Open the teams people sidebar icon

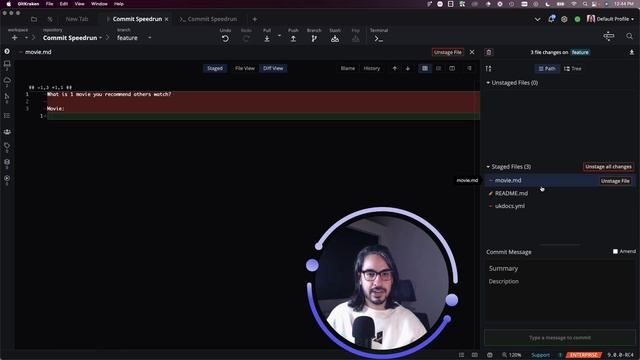click(7, 132)
